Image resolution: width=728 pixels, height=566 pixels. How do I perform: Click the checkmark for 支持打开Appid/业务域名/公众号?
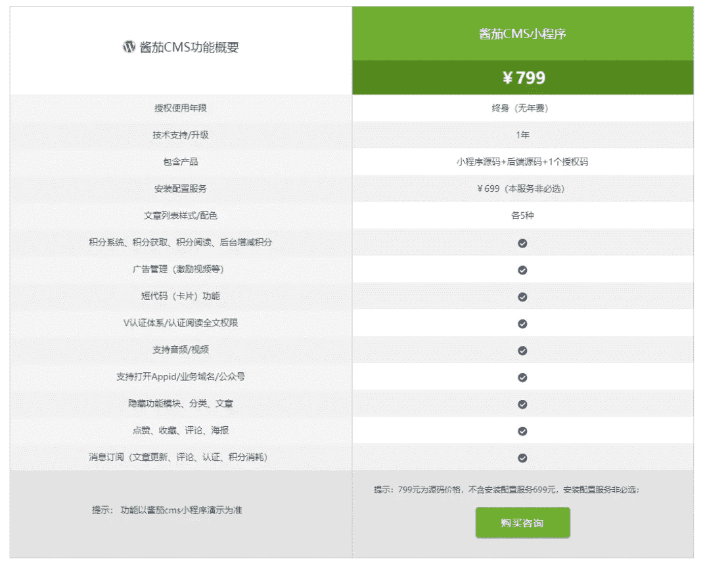522,378
